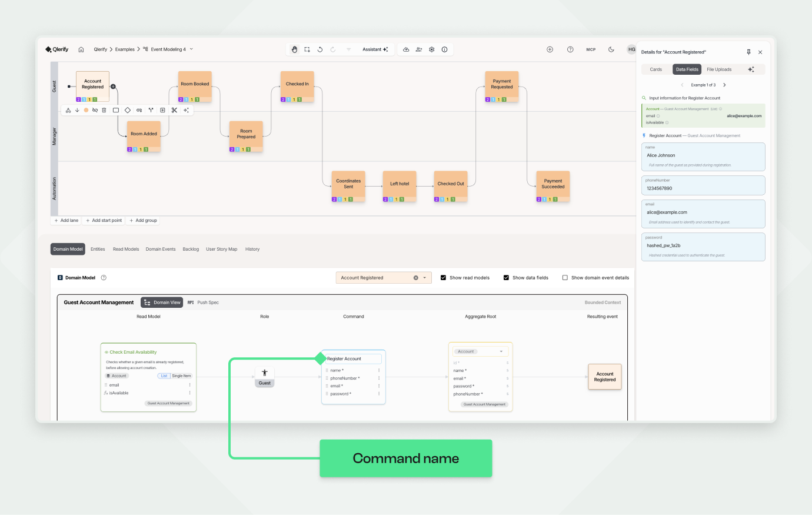Edit the phoneNumber value field
Image resolution: width=812 pixels, height=515 pixels.
pos(703,185)
